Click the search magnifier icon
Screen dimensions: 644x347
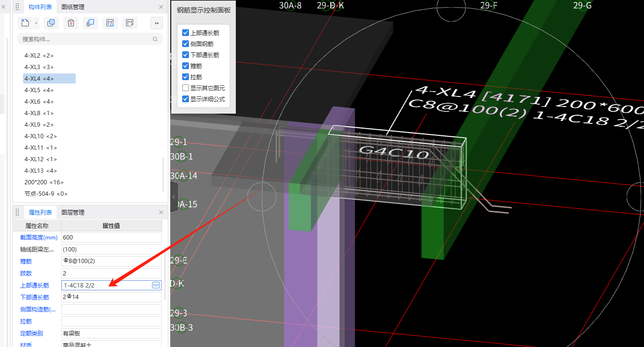click(155, 39)
